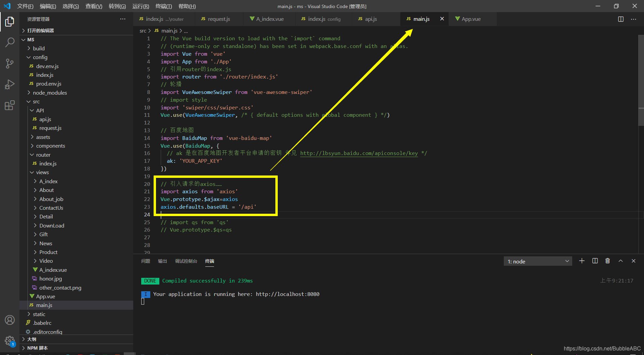Click the editor vertical scrollbar
The image size is (644, 355).
641,81
